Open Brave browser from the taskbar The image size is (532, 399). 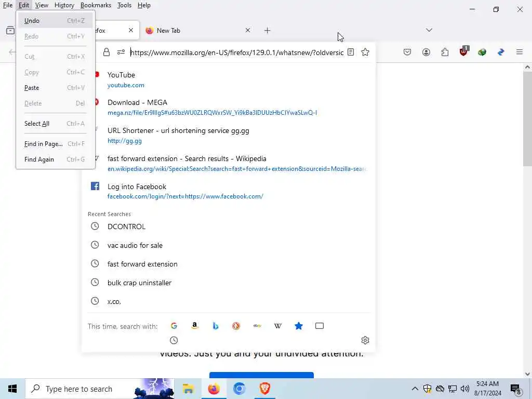264,389
